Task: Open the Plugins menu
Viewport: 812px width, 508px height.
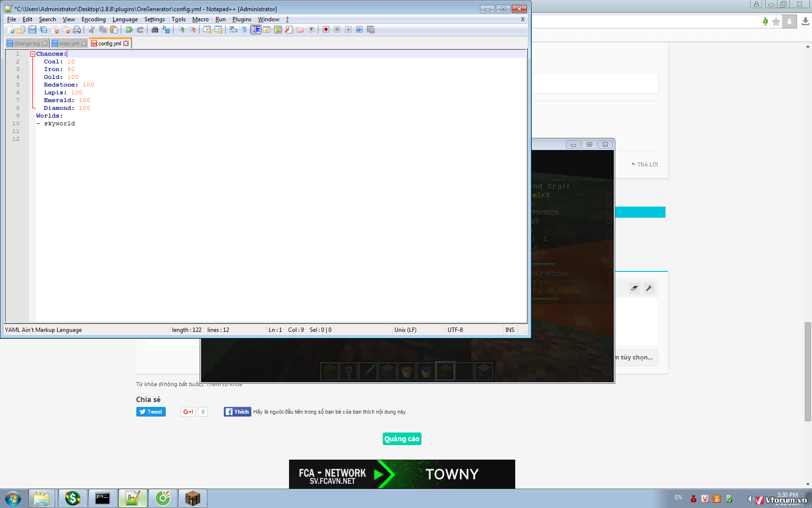Action: pyautogui.click(x=242, y=19)
